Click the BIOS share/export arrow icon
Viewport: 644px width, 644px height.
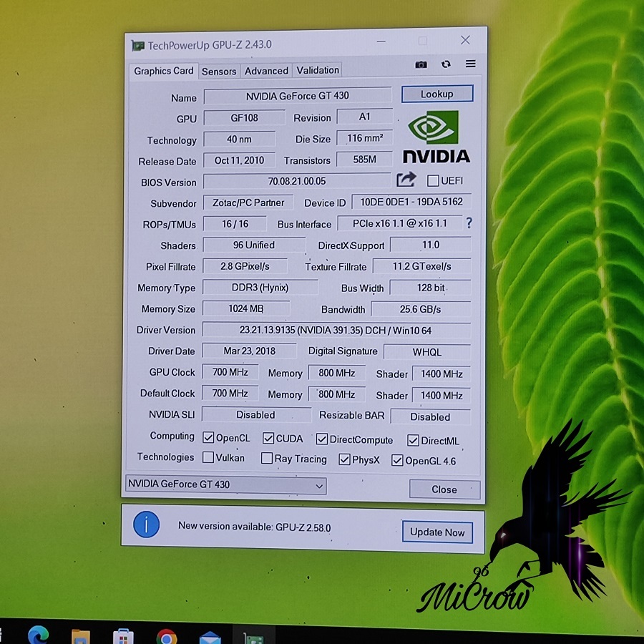406,180
